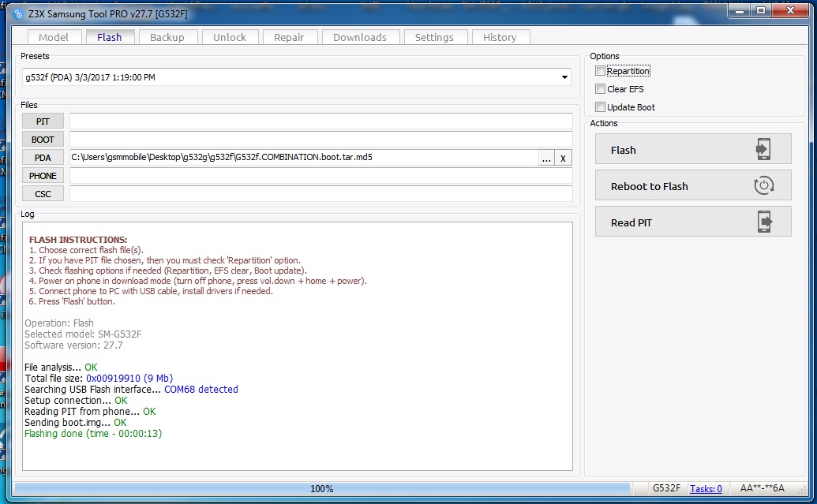Toggle the Clear EFS checkbox

[600, 89]
